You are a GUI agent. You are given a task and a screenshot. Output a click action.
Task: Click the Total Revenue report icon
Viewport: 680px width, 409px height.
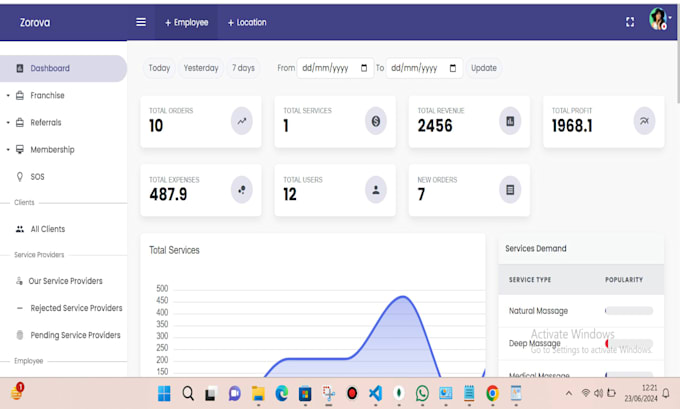click(x=510, y=121)
